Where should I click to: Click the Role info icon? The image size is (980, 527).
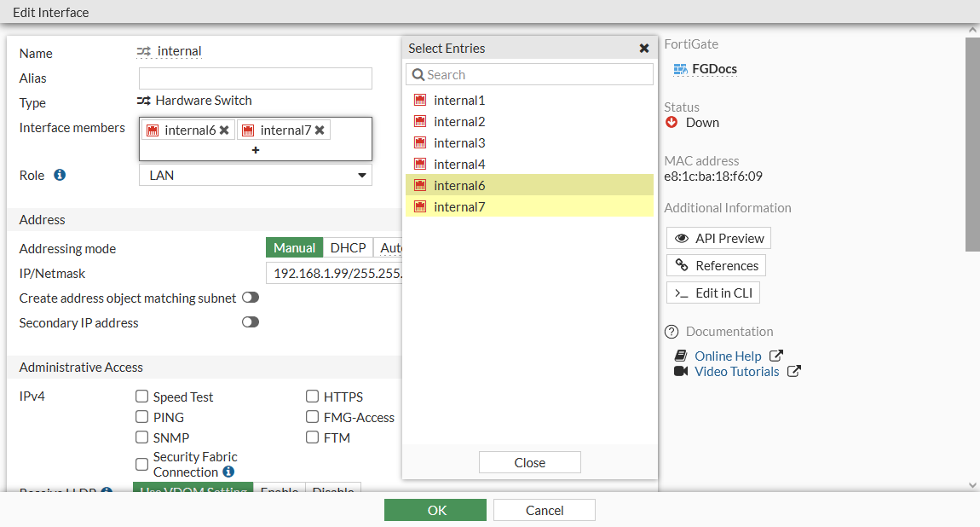point(60,175)
